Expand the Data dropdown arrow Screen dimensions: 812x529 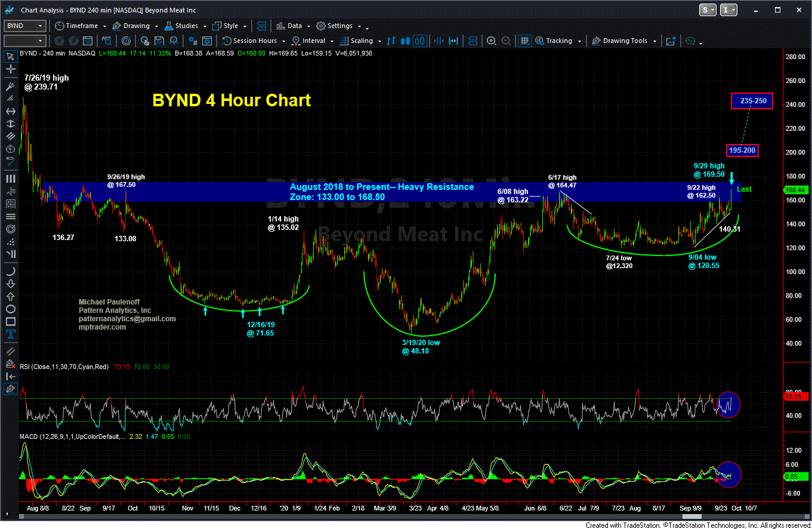(307, 26)
